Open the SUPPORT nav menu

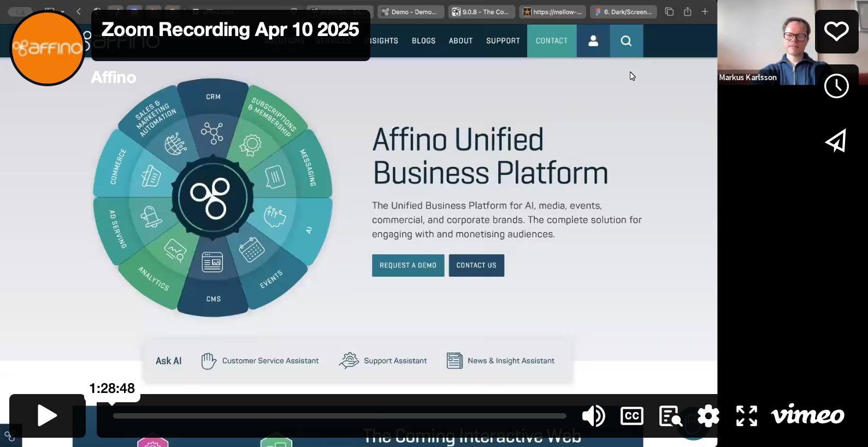tap(503, 41)
